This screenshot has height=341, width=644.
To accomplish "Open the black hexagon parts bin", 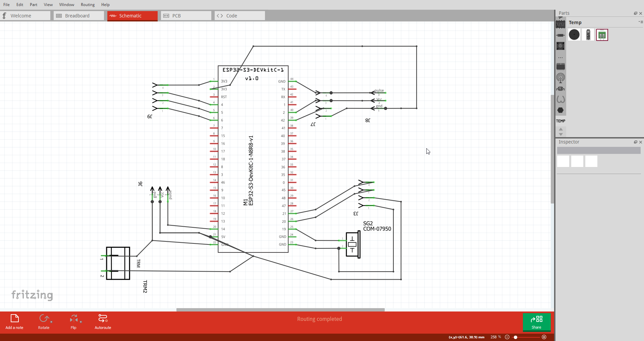I will pos(560,110).
